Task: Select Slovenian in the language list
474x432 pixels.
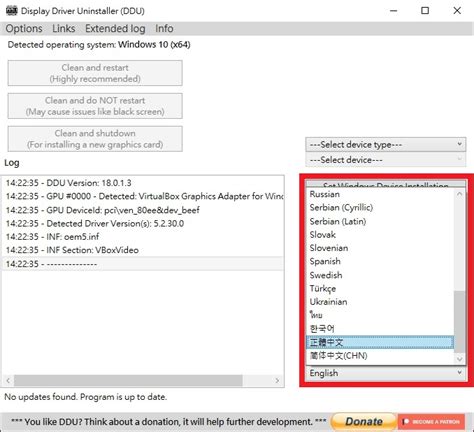Action: (380, 248)
